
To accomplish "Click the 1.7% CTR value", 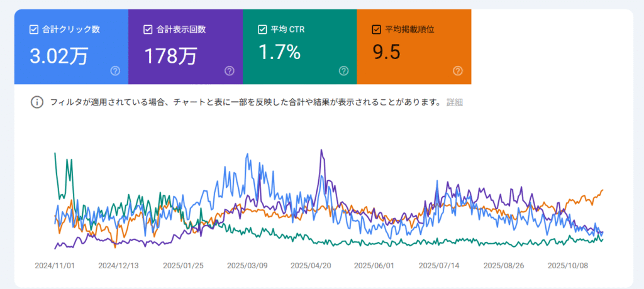I will (x=279, y=53).
